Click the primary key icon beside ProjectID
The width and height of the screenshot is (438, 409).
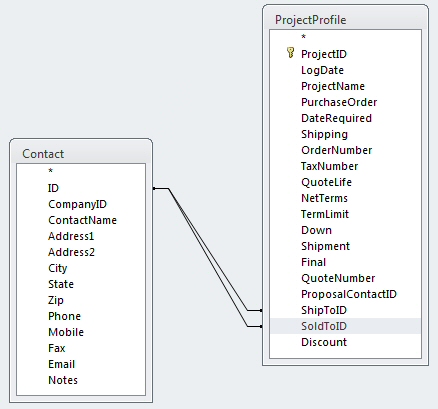tap(290, 53)
